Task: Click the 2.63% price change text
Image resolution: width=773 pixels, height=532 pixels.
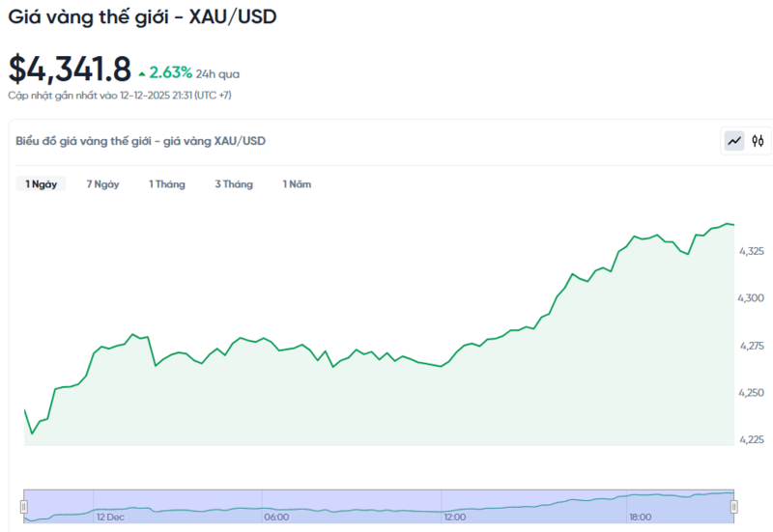Action: (170, 73)
